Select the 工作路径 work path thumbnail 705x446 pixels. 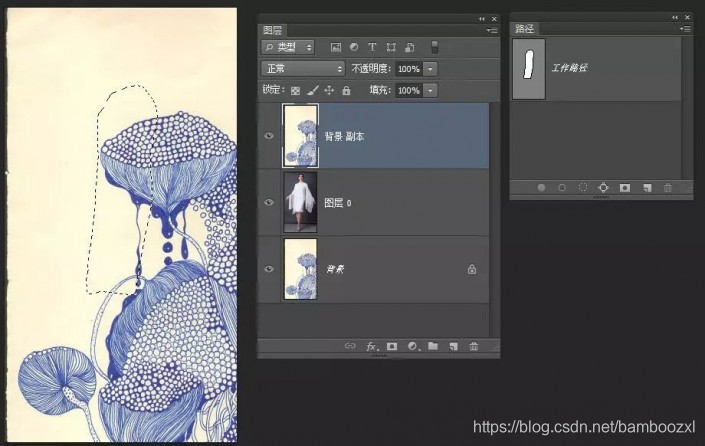pos(529,68)
